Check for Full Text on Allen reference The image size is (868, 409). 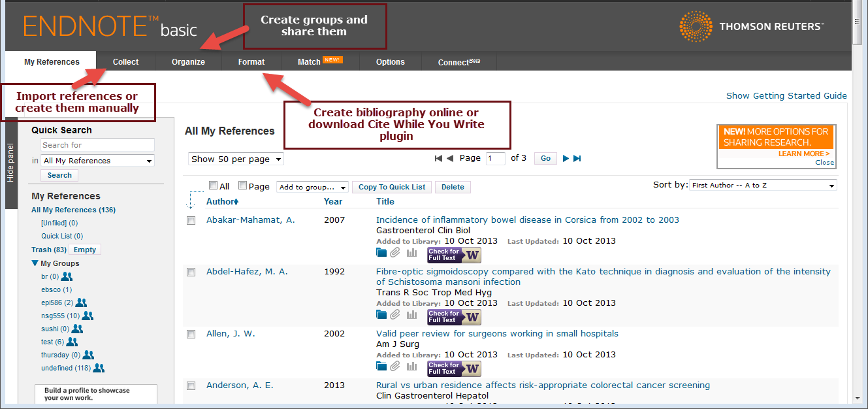(454, 368)
